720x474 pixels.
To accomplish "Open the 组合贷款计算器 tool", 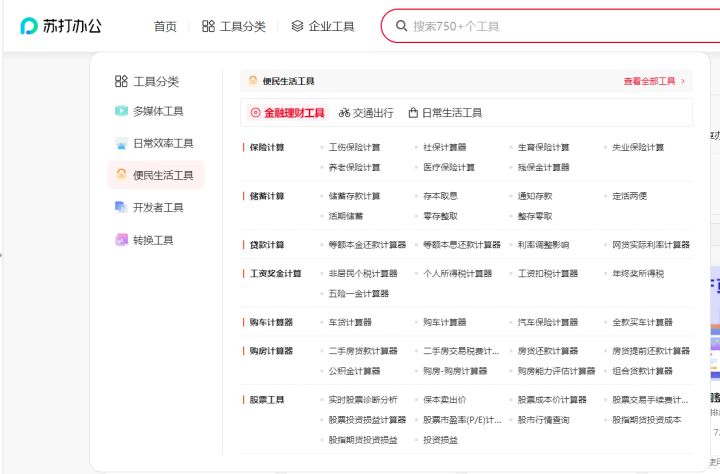I will coord(642,371).
